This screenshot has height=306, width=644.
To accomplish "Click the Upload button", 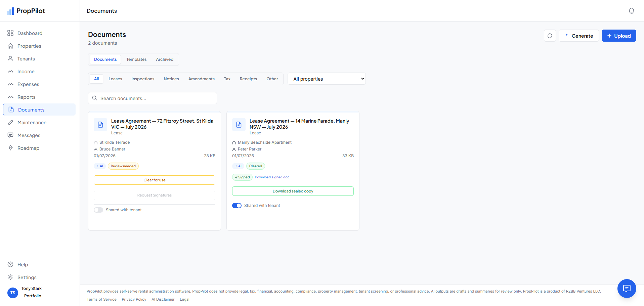I will pos(619,36).
